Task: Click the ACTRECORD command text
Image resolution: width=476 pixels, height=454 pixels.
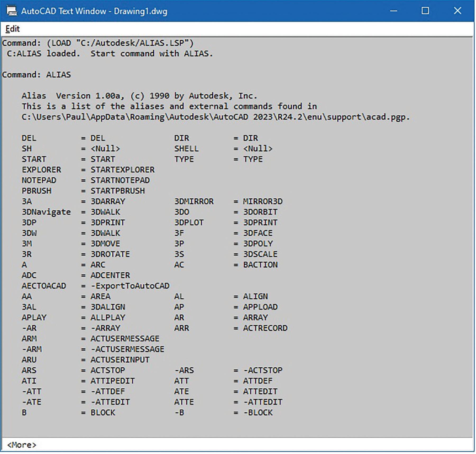Action: (x=265, y=328)
